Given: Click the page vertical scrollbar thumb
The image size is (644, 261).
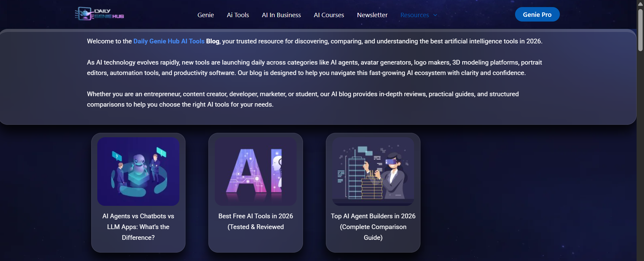Looking at the screenshot, I should pyautogui.click(x=640, y=30).
